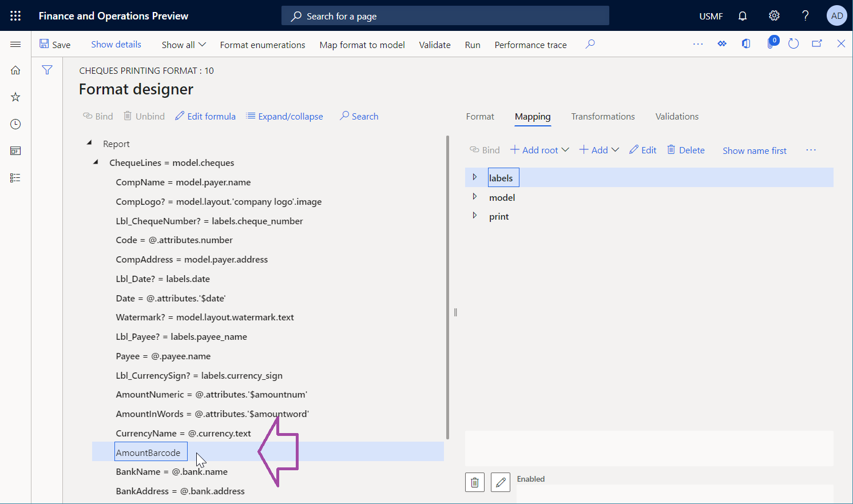Select AmountInWords tree row

[x=212, y=414]
